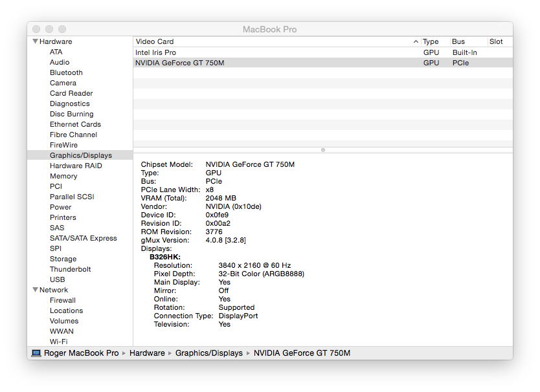540x392 pixels.
Task: Open SPI category
Action: pyautogui.click(x=56, y=248)
